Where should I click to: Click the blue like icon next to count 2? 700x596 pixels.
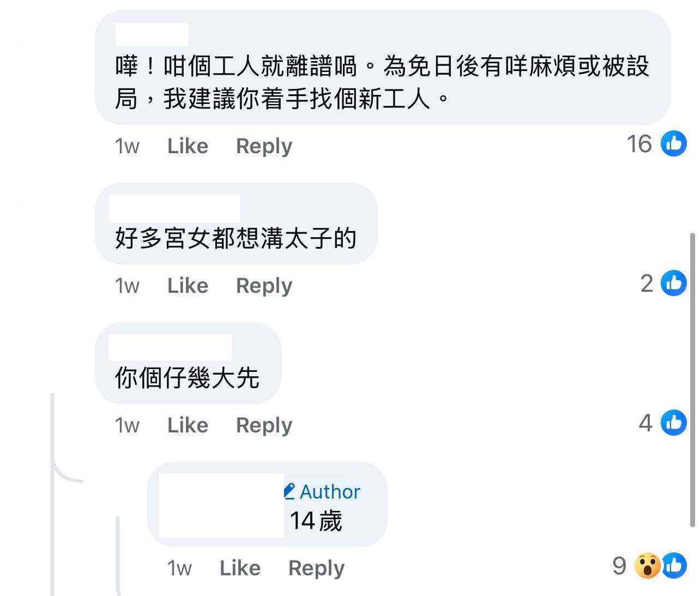(x=674, y=284)
